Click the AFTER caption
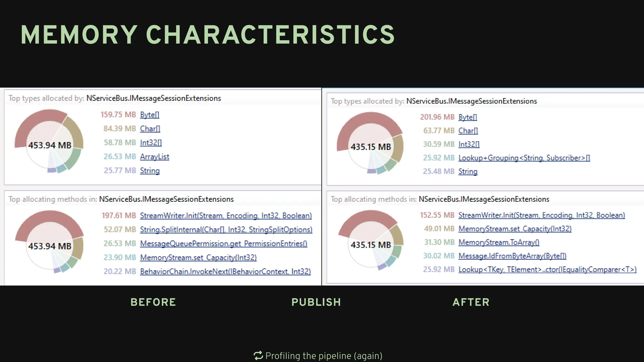The image size is (644, 362). pos(471,302)
